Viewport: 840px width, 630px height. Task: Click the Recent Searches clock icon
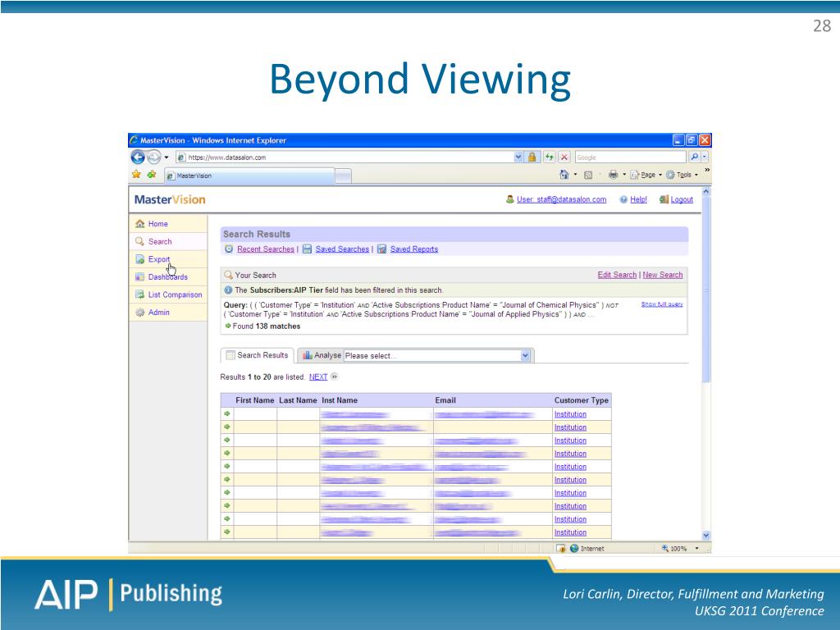point(229,249)
